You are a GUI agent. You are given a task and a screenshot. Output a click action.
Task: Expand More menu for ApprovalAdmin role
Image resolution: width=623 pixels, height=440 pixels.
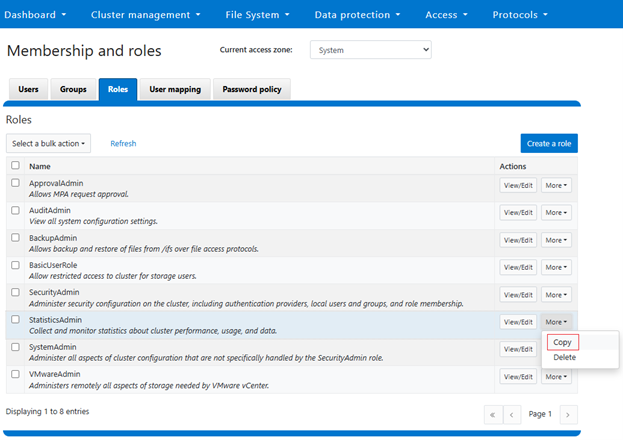(556, 185)
